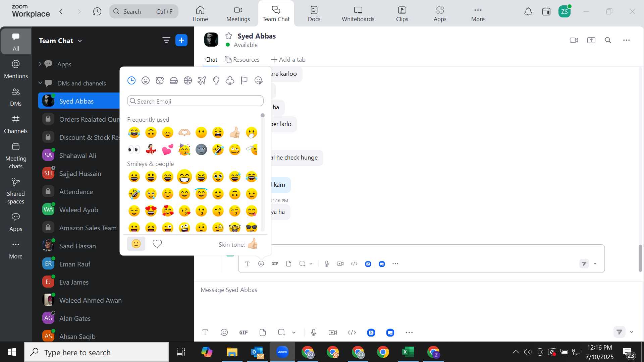This screenshot has height=362, width=644.
Task: Open the More menu in top navigation
Action: pos(478,14)
